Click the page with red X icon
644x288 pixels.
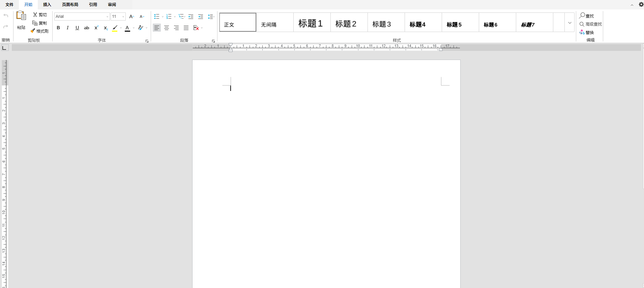click(196, 28)
